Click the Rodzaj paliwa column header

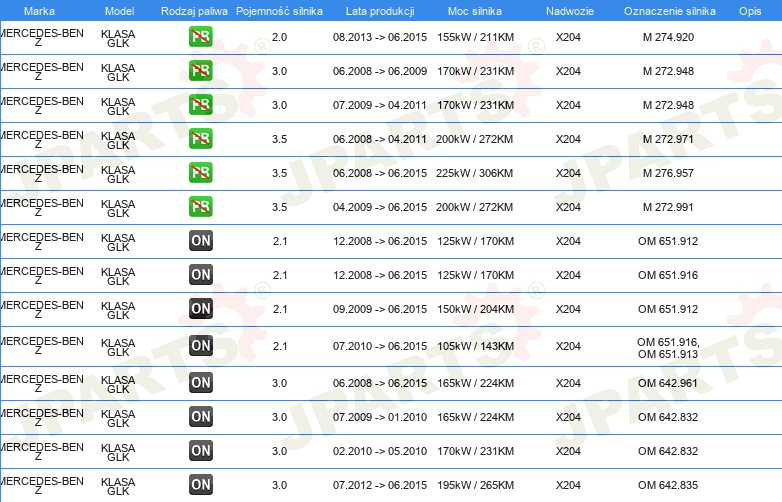[x=194, y=11]
